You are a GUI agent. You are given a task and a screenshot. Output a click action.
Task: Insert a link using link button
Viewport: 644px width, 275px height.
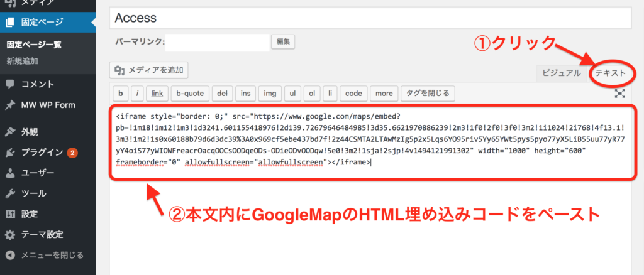(157, 94)
